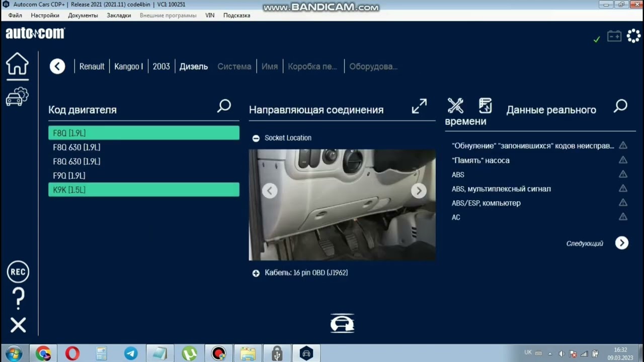Open uTorrent from the taskbar

189,354
